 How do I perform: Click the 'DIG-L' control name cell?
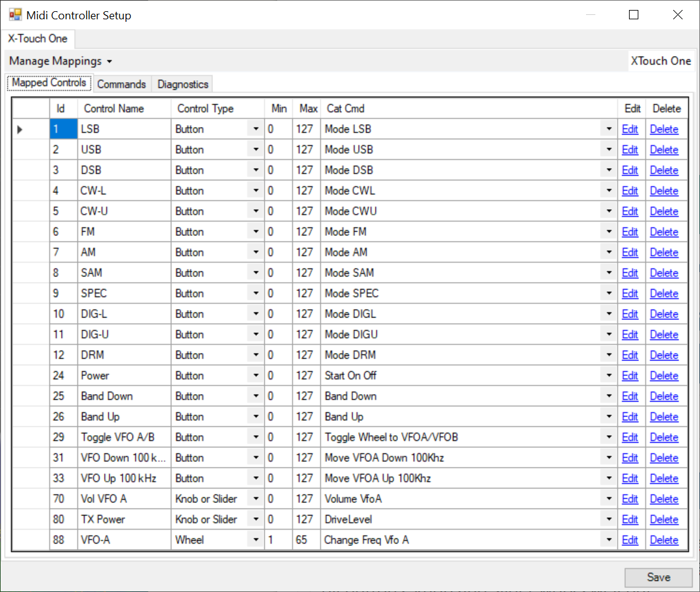tap(124, 314)
